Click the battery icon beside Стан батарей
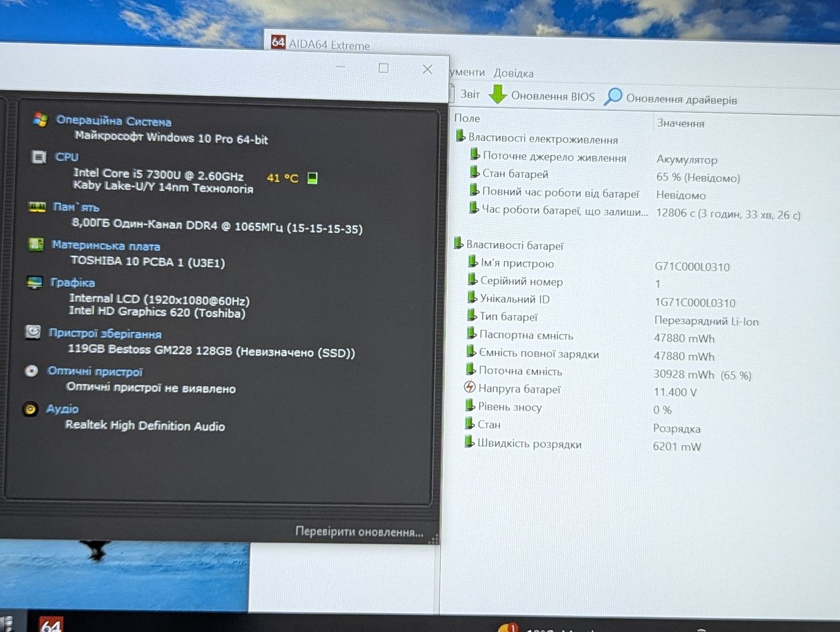This screenshot has width=840, height=632. pyautogui.click(x=474, y=172)
